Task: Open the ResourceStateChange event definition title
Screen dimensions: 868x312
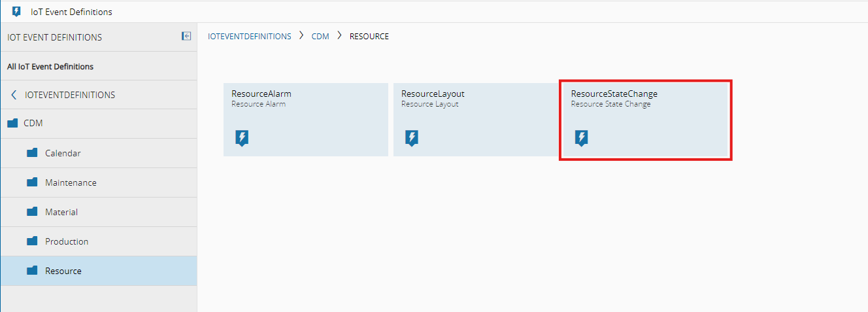Action: 614,94
